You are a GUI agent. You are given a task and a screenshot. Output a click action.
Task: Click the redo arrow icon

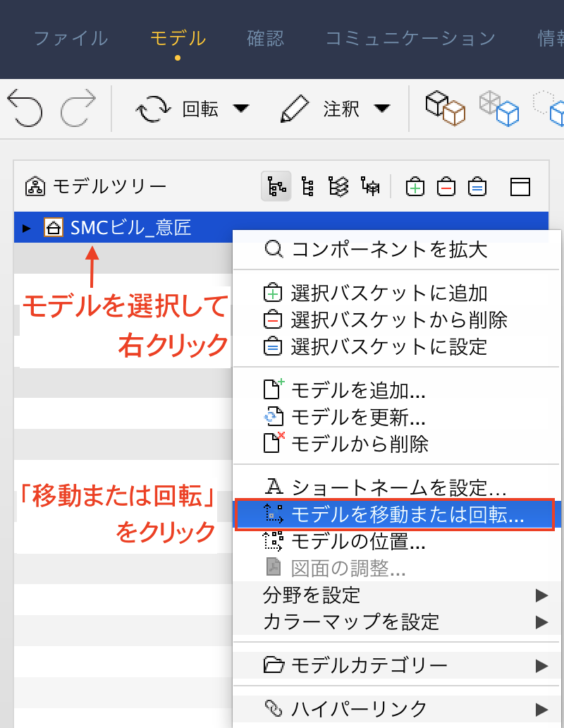click(78, 108)
